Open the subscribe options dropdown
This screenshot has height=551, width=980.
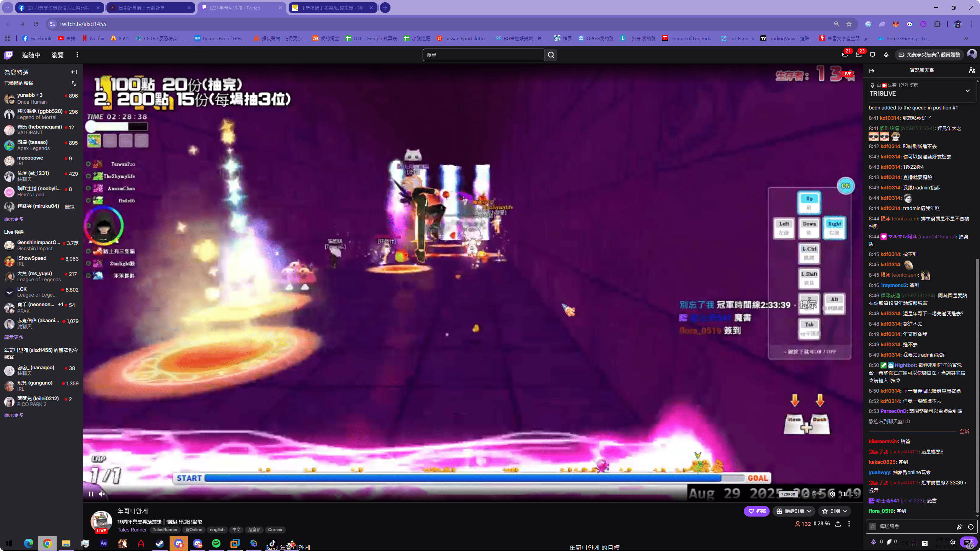tap(835, 511)
